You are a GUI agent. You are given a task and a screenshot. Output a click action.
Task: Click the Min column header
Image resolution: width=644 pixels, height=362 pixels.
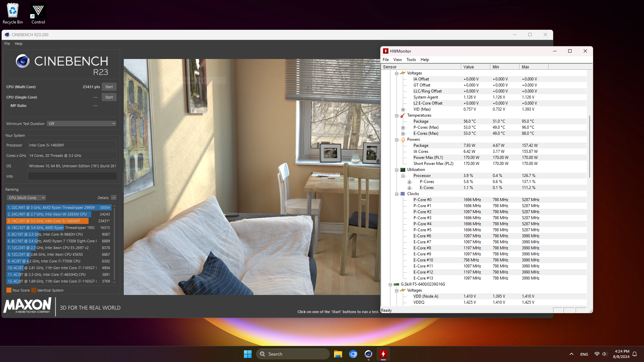505,67
